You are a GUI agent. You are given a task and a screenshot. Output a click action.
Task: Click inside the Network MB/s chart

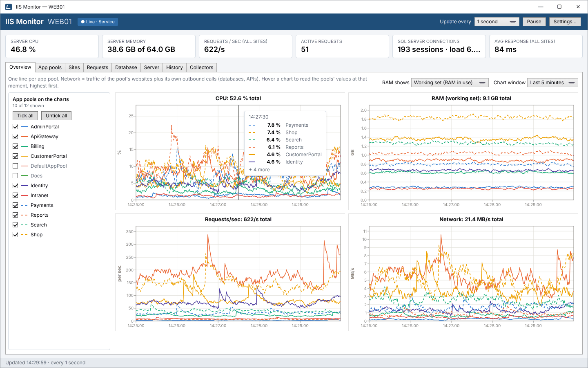coord(471,274)
